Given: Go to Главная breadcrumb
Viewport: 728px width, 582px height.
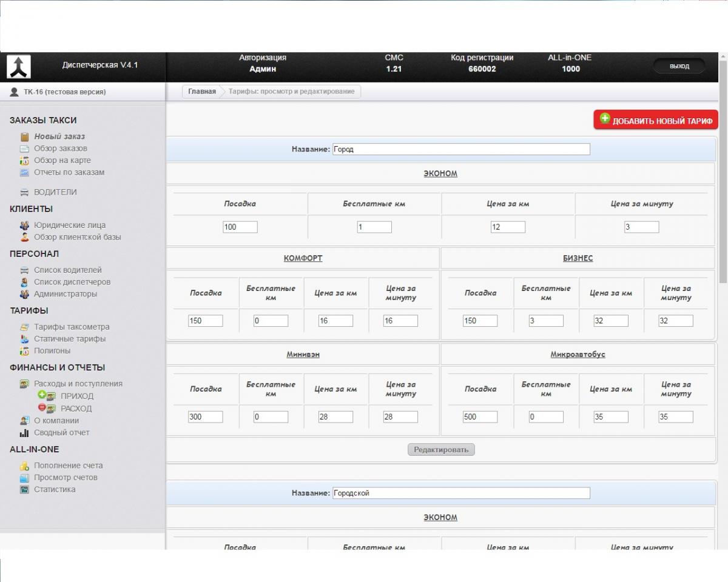Looking at the screenshot, I should coord(201,92).
